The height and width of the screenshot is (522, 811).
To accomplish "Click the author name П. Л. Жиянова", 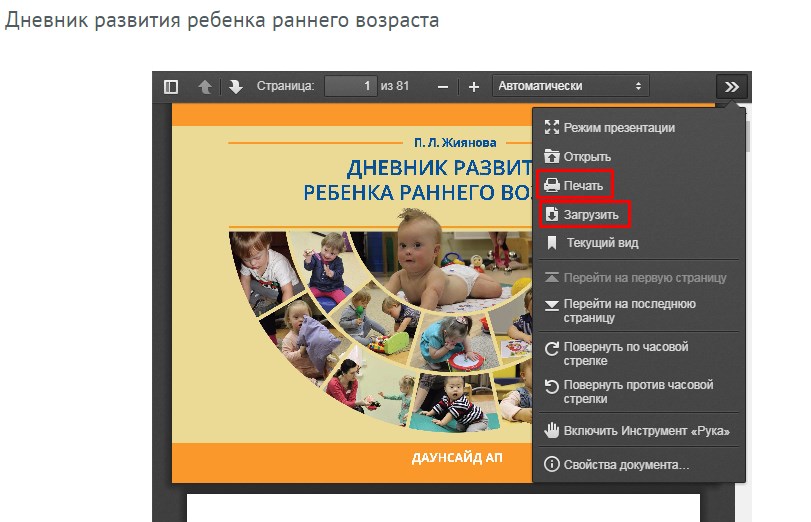I will (x=455, y=143).
